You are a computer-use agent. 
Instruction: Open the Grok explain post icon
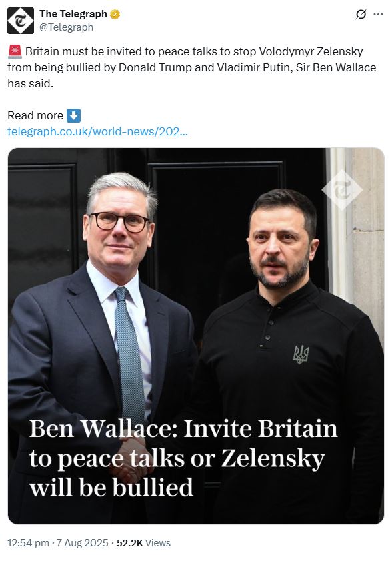click(361, 14)
